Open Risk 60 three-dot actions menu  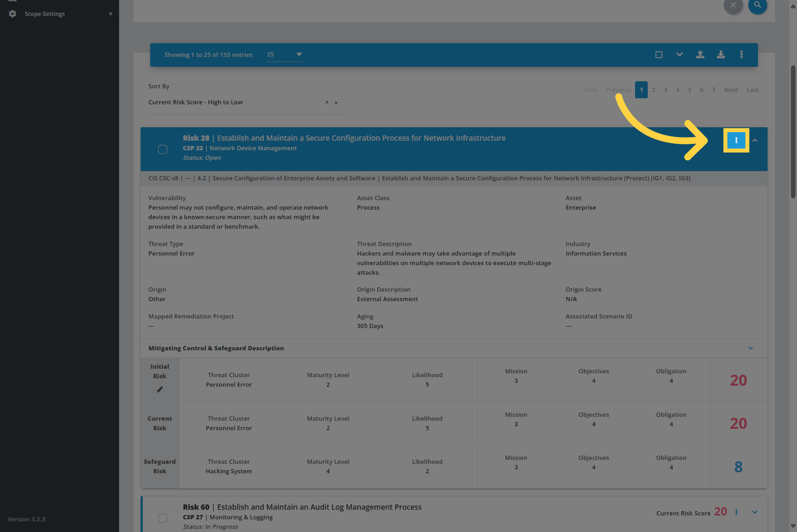(x=736, y=512)
